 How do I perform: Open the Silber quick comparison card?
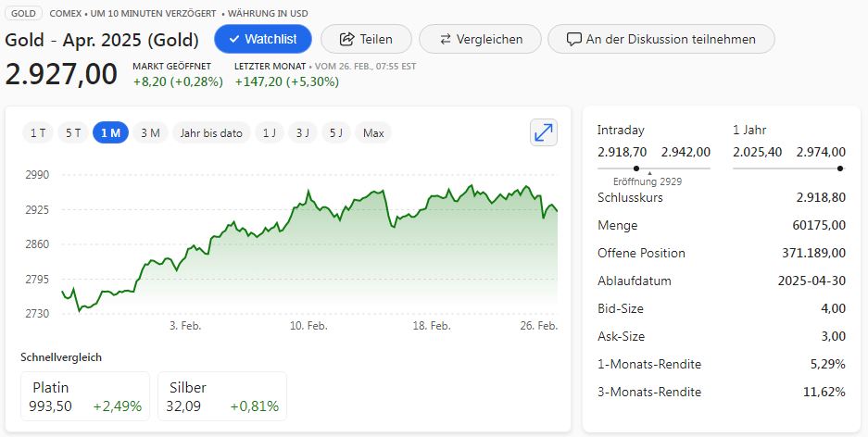click(x=222, y=396)
